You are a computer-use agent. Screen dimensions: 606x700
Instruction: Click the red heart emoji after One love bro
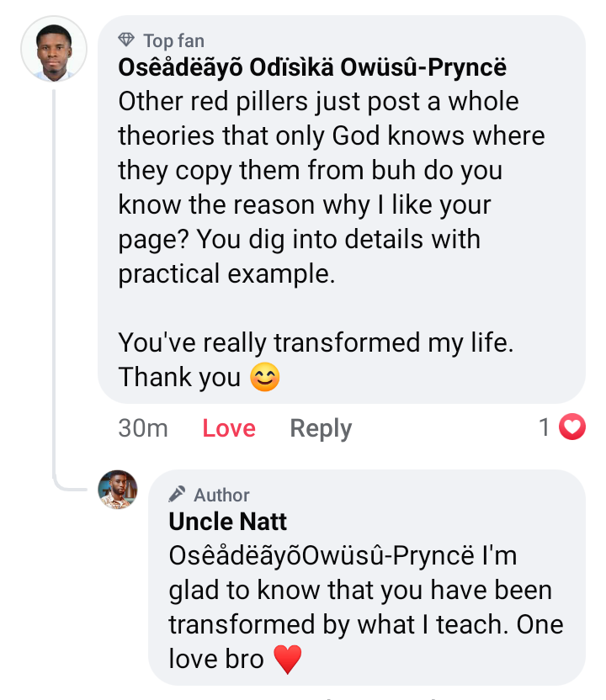tap(287, 659)
